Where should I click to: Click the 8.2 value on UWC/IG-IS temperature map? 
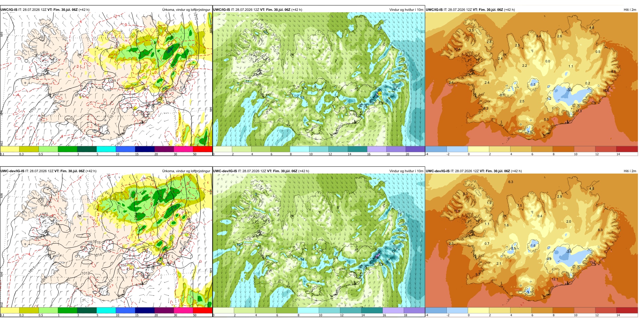[x=486, y=108]
